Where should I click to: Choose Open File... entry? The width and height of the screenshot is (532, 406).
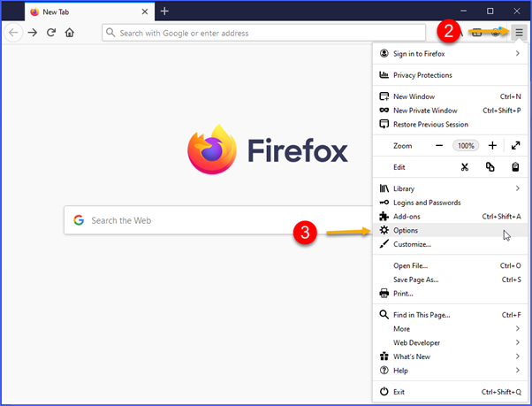(450, 265)
